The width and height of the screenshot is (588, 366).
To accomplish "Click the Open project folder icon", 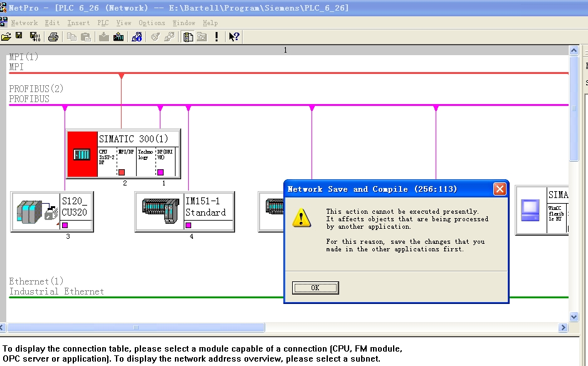I will point(6,37).
